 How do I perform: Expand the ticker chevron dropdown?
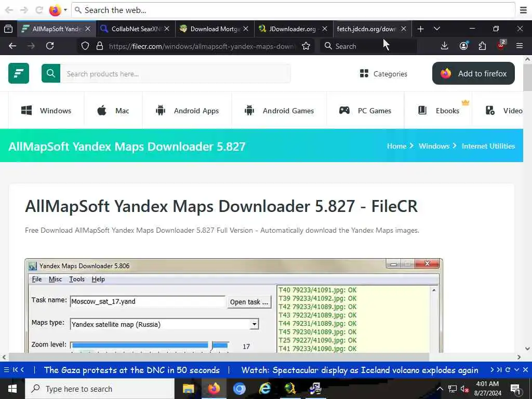516,369
